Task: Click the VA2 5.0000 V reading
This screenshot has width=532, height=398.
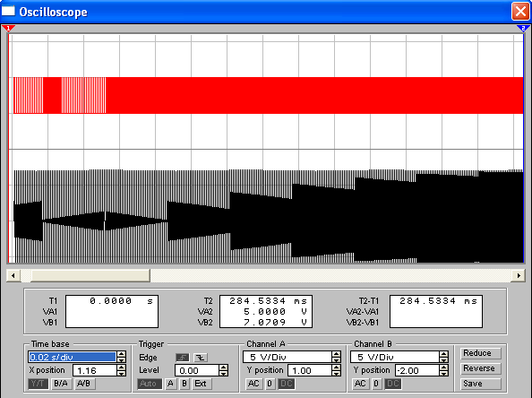Action: point(275,311)
